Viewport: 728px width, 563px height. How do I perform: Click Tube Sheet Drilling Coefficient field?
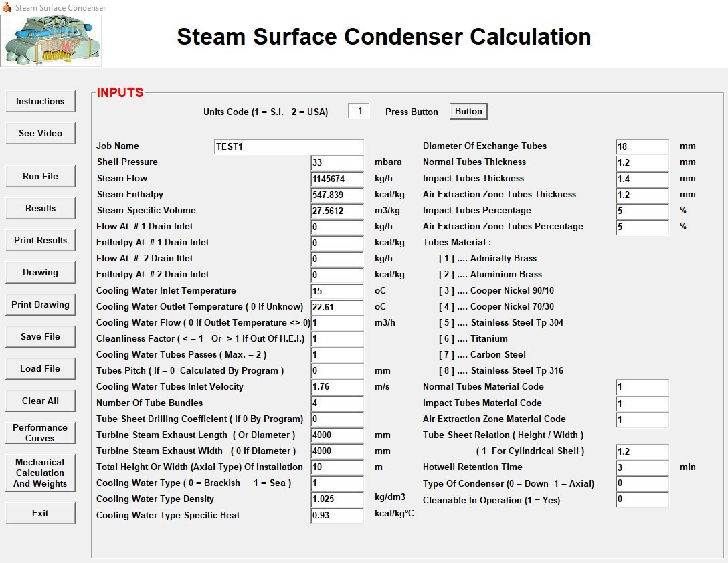tap(337, 419)
